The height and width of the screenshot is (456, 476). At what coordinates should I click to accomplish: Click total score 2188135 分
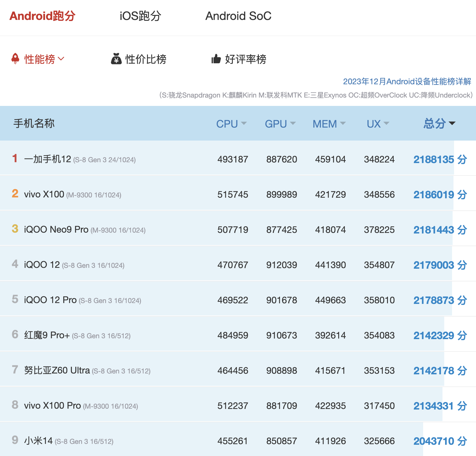440,159
